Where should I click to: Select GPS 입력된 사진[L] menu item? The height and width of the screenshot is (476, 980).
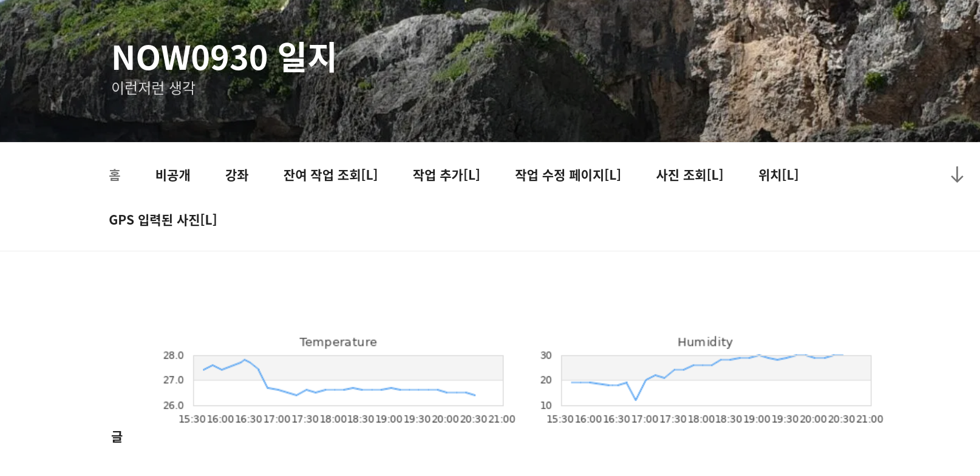(163, 220)
